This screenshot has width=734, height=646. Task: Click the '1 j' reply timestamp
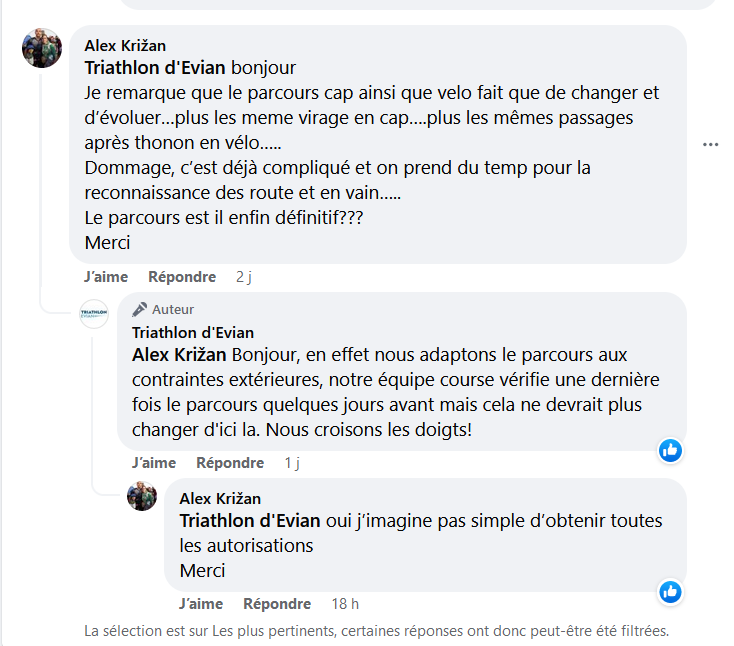[292, 463]
